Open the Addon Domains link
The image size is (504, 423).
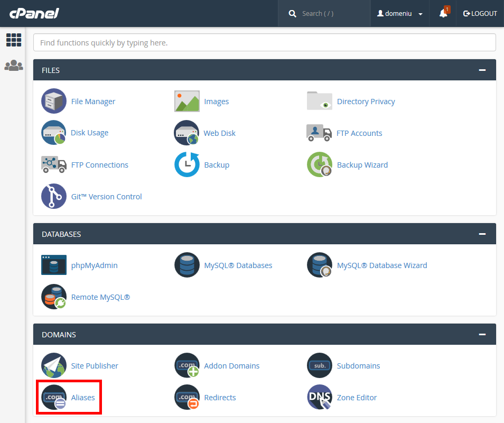click(x=232, y=366)
